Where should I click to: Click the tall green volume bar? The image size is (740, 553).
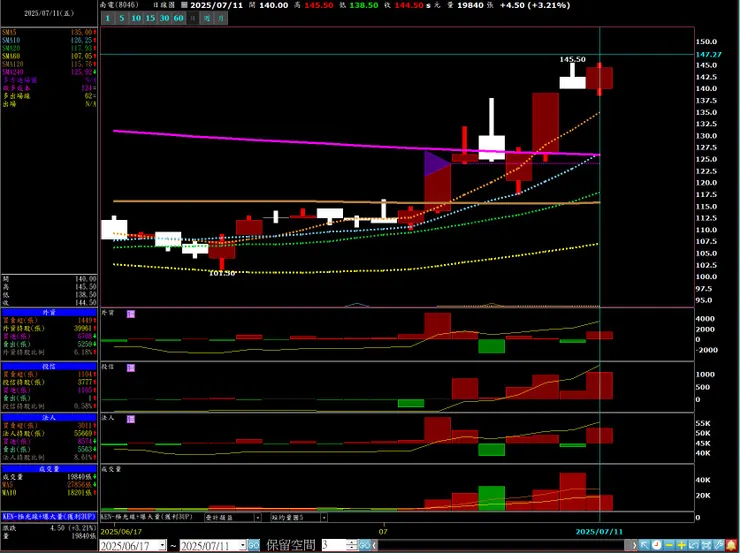tap(492, 498)
